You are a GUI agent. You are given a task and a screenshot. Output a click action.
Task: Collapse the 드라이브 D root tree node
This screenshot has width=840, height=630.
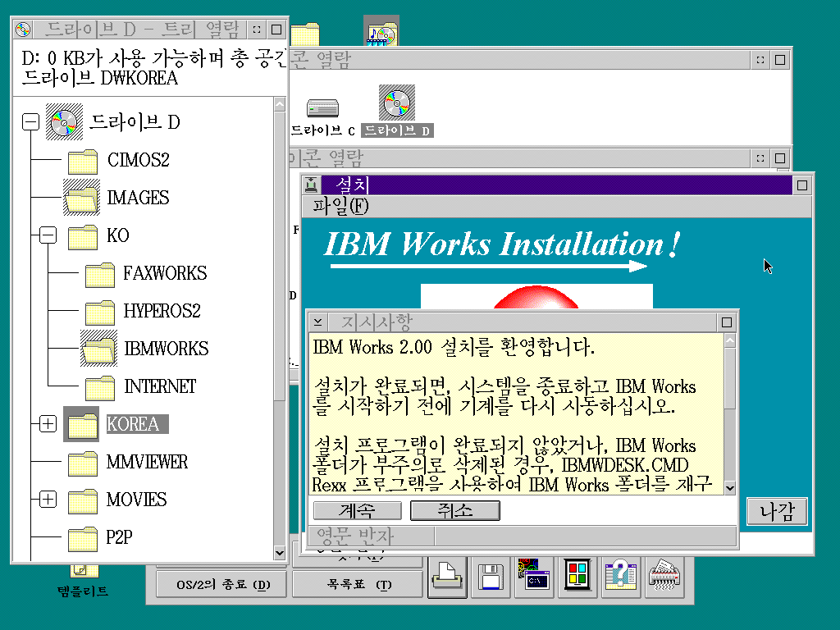pyautogui.click(x=31, y=122)
